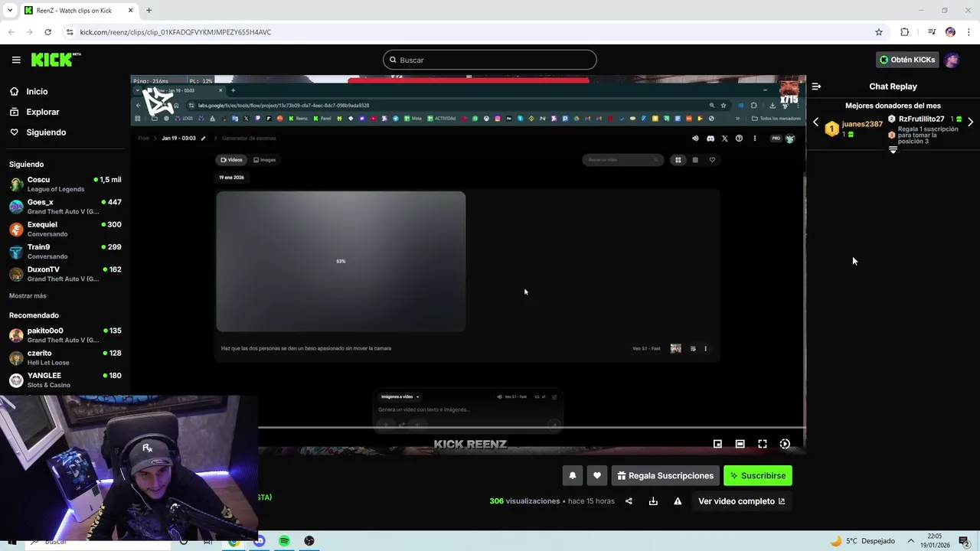The height and width of the screenshot is (551, 980).
Task: Expand the top donors leaderboard
Action: [893, 150]
